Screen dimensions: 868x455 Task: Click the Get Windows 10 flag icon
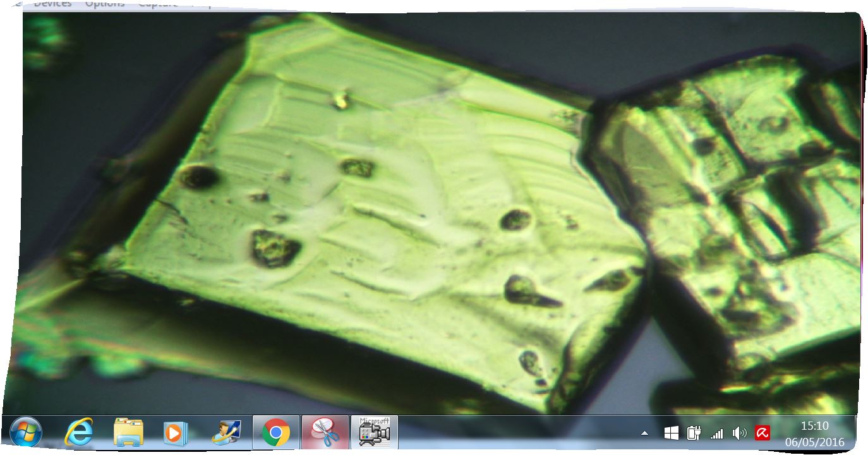pos(671,434)
